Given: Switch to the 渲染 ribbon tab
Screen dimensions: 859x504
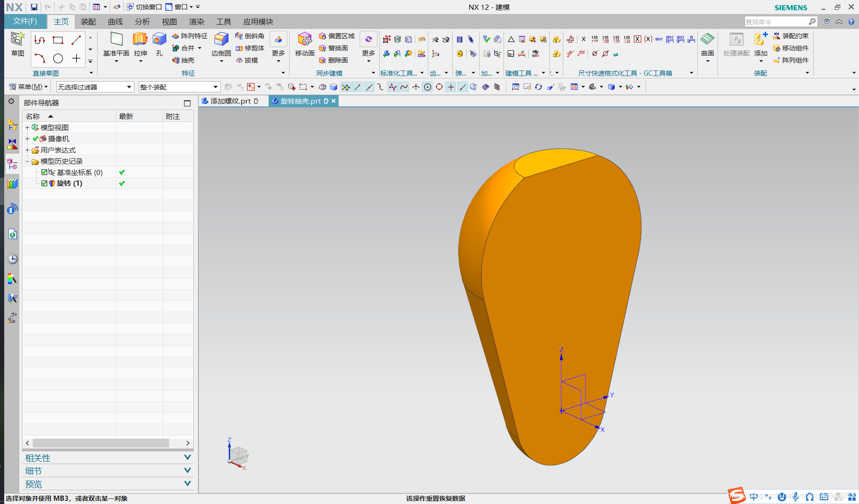Looking at the screenshot, I should 197,22.
